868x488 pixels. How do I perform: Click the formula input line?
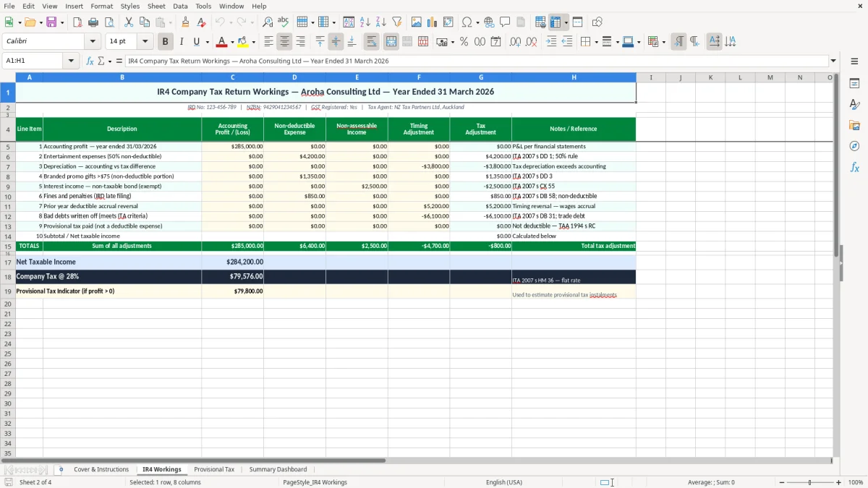coord(476,61)
